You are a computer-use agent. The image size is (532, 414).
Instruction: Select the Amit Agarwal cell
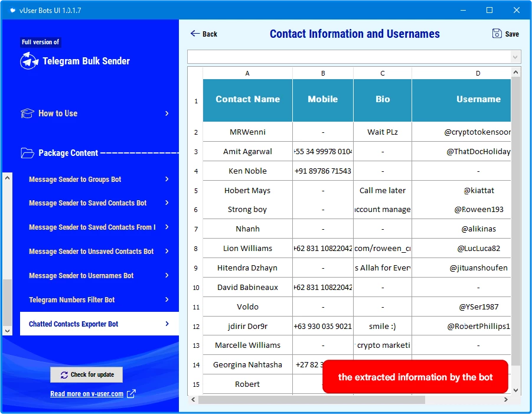tap(247, 151)
